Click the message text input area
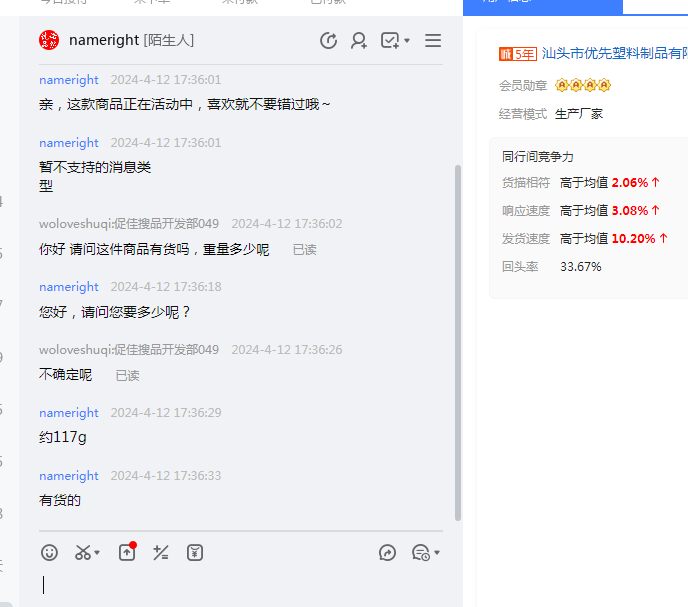 click(240, 585)
